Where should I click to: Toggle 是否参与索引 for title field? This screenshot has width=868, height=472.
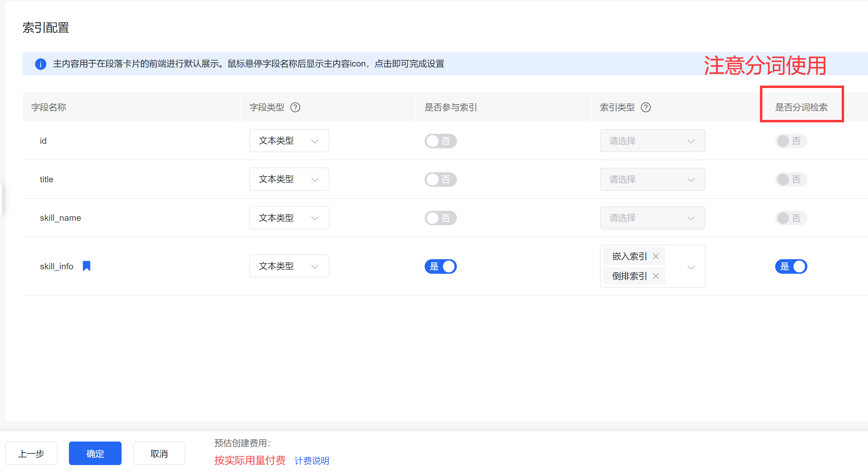click(x=441, y=180)
